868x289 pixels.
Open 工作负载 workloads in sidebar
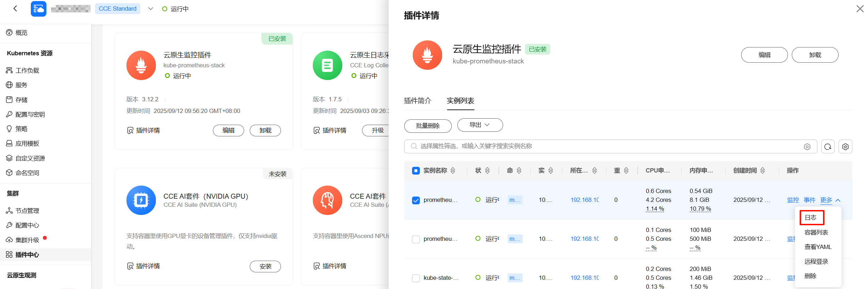click(27, 70)
